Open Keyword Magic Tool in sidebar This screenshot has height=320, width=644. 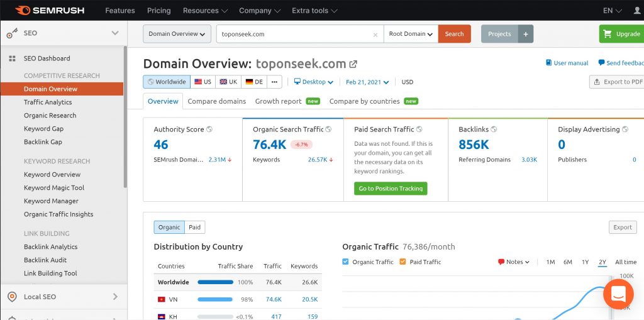coord(54,188)
